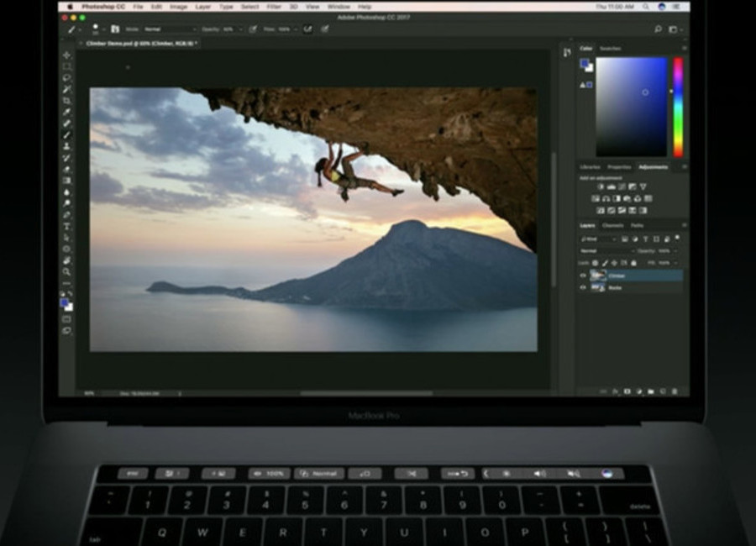
Task: Tap the Siri button on Touch Bar
Action: point(607,474)
